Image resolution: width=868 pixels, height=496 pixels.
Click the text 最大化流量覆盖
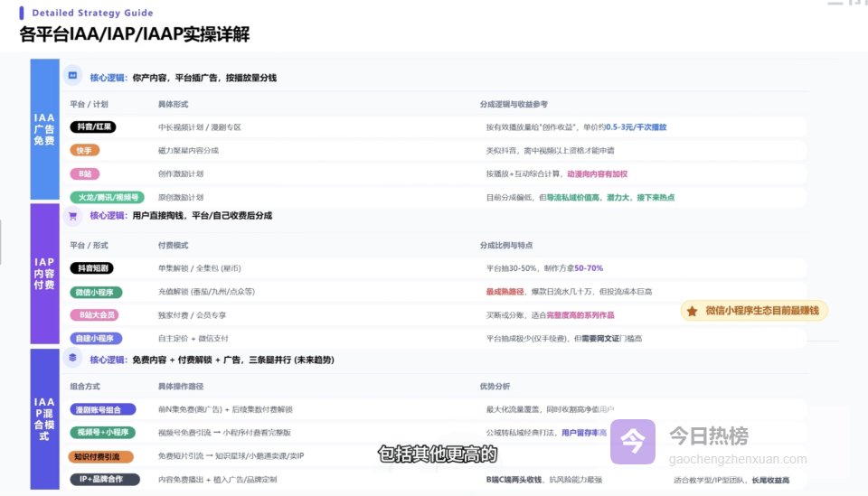512,410
